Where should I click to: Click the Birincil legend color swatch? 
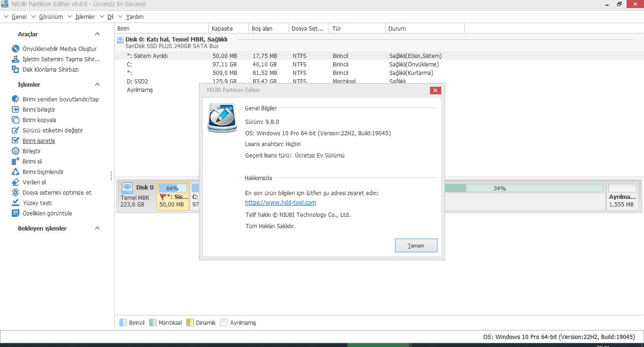123,322
